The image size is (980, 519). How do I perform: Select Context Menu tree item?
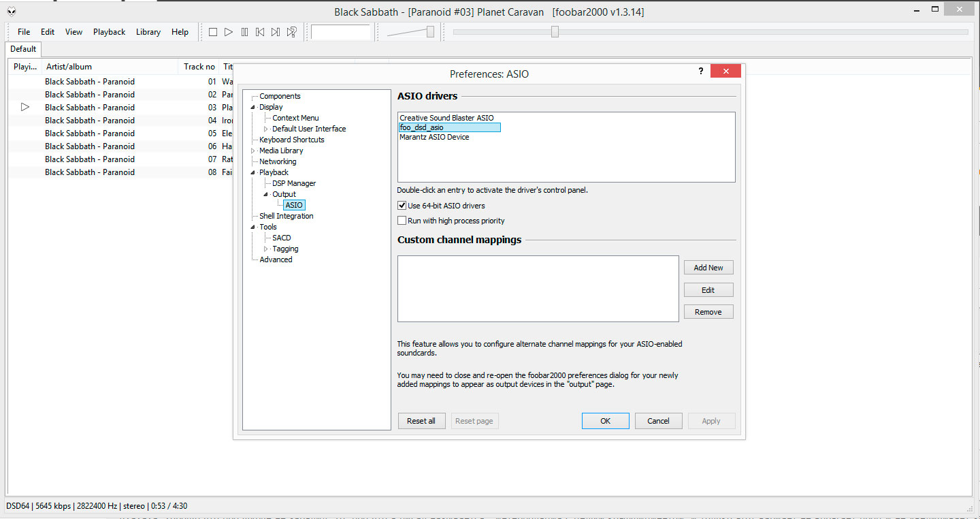[295, 118]
